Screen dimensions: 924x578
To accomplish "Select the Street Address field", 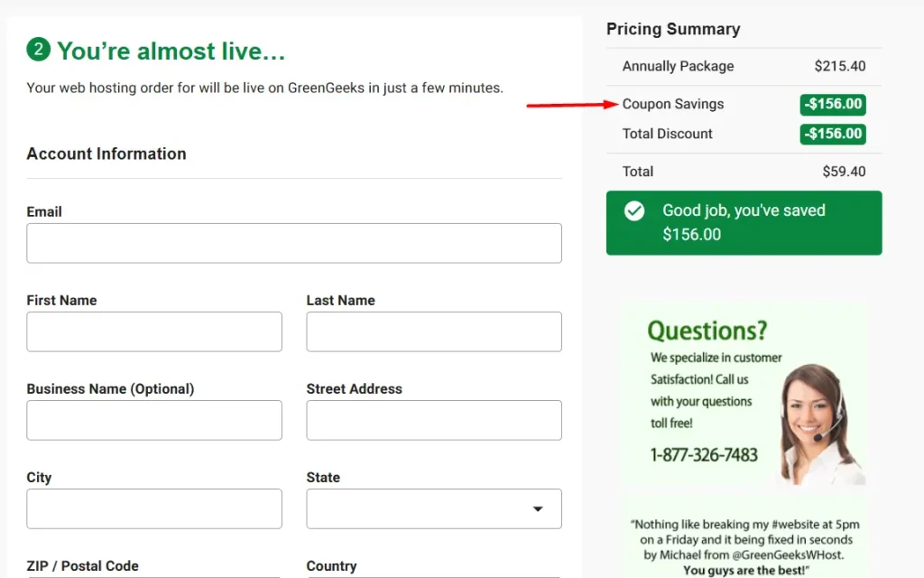I will pyautogui.click(x=433, y=420).
